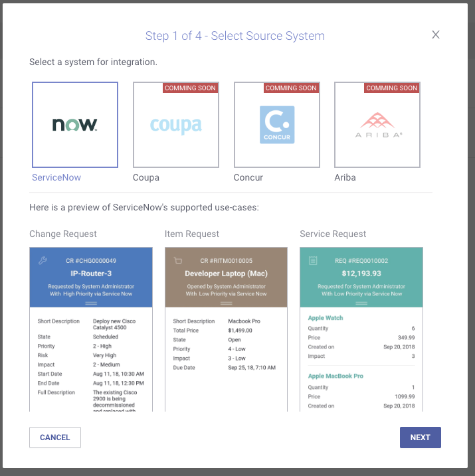Click the ServiceNow label link
This screenshot has height=476, width=475.
click(56, 177)
